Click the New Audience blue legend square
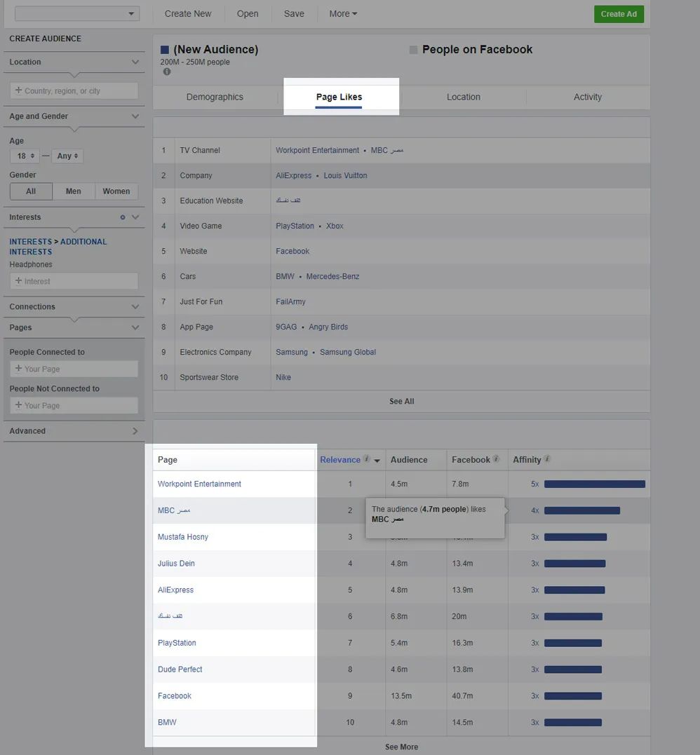This screenshot has height=755, width=700. click(x=165, y=50)
